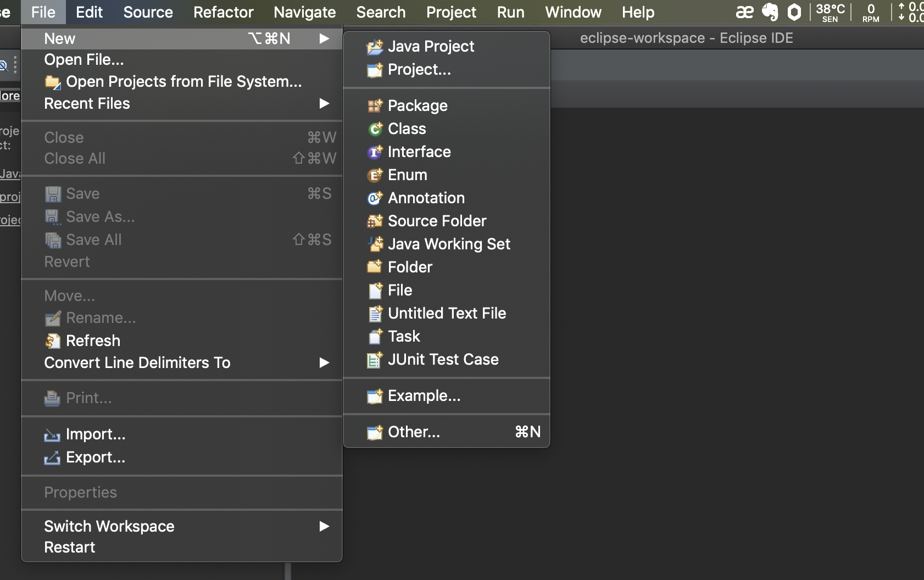
Task: Choose Untitled Text File option
Action: pyautogui.click(x=447, y=313)
